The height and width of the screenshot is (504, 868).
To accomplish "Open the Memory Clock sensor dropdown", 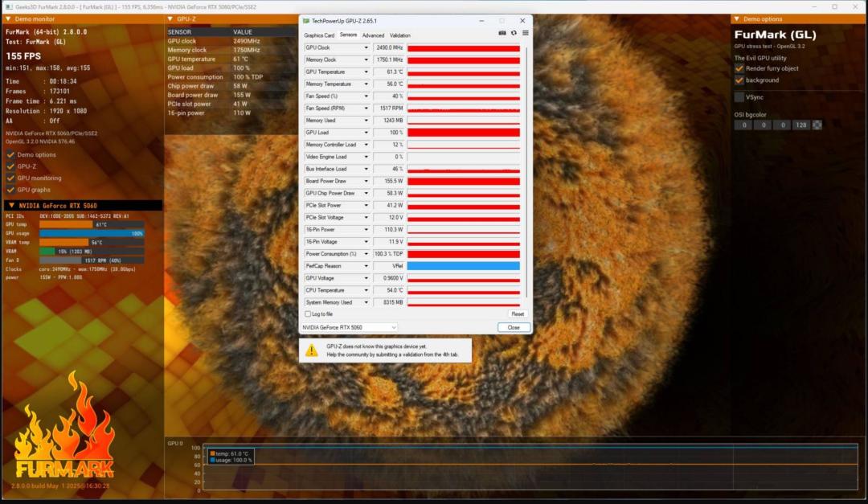I will pyautogui.click(x=366, y=59).
